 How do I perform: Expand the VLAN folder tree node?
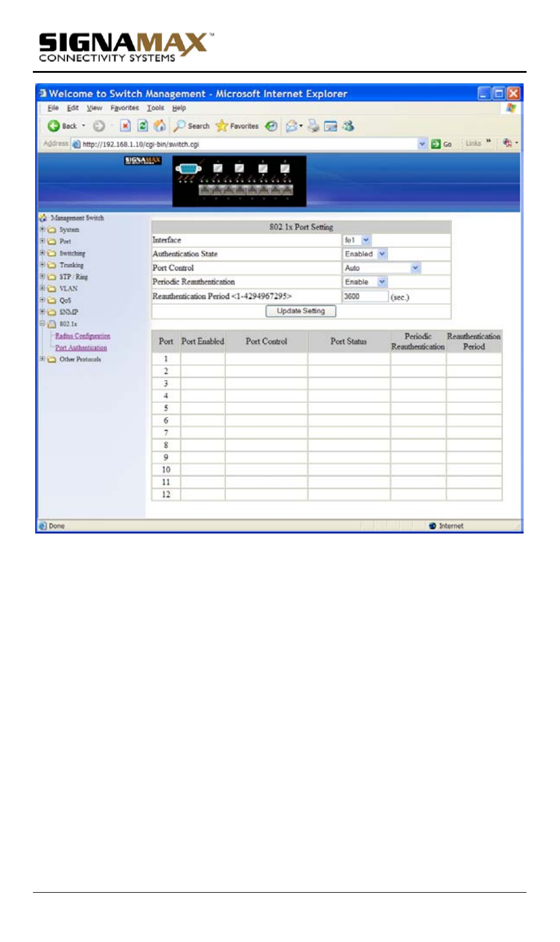coord(42,288)
